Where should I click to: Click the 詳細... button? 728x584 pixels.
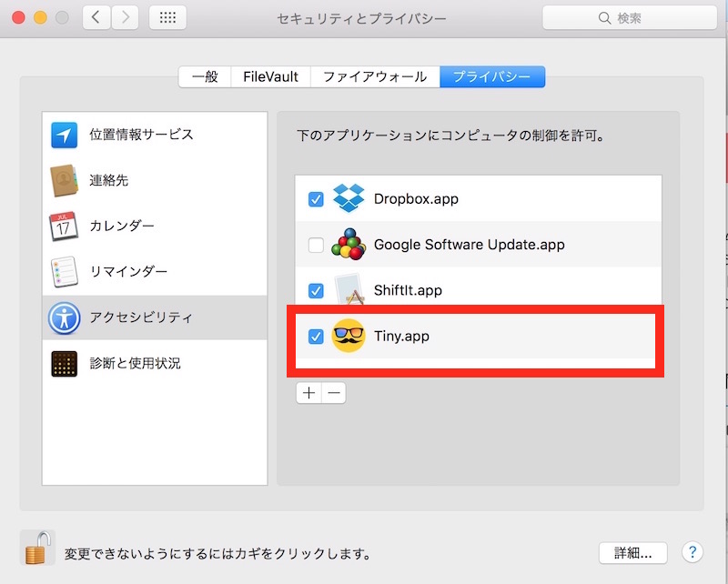[x=632, y=553]
